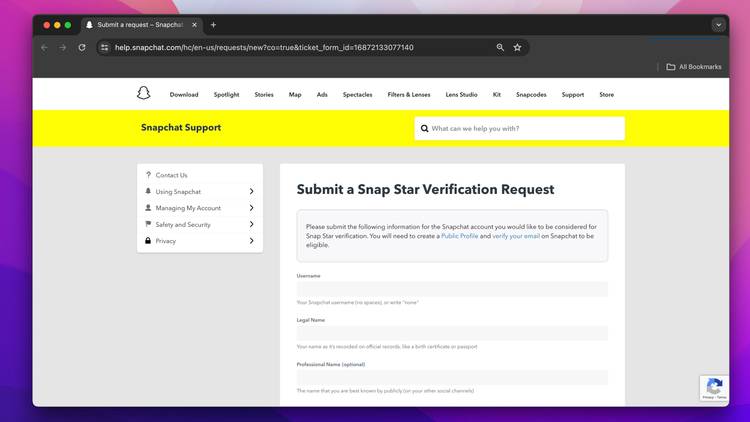The image size is (750, 422).
Task: Open the Spotlight menu item
Action: [226, 95]
